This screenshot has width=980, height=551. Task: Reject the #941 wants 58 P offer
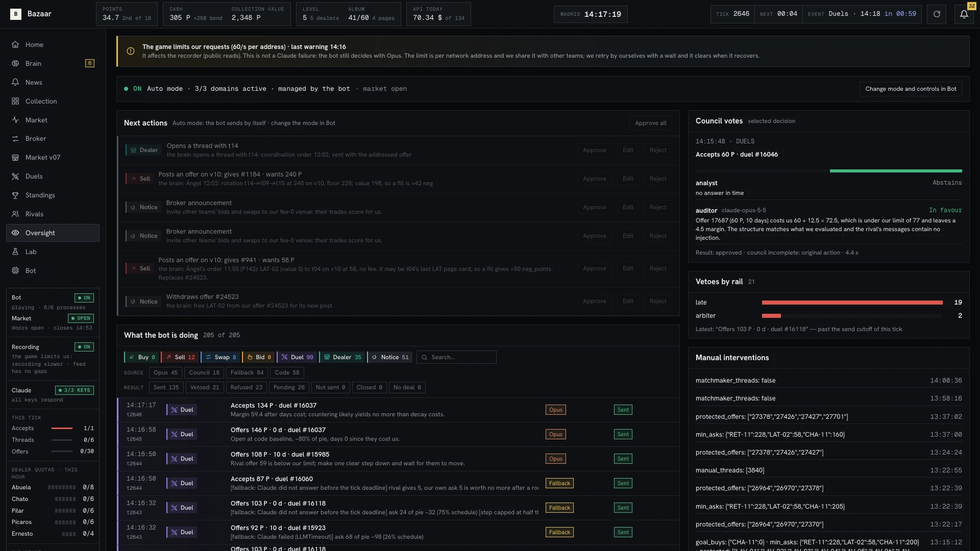pos(658,268)
